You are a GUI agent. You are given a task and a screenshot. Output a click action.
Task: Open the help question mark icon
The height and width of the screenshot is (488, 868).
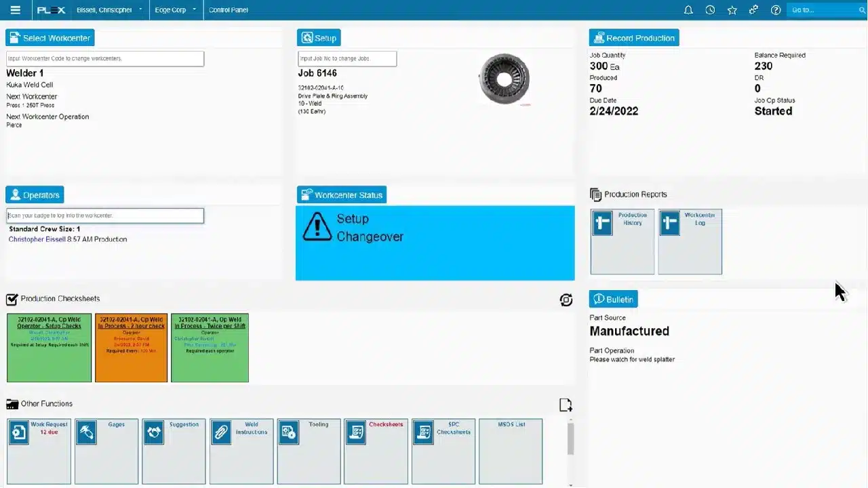(776, 10)
